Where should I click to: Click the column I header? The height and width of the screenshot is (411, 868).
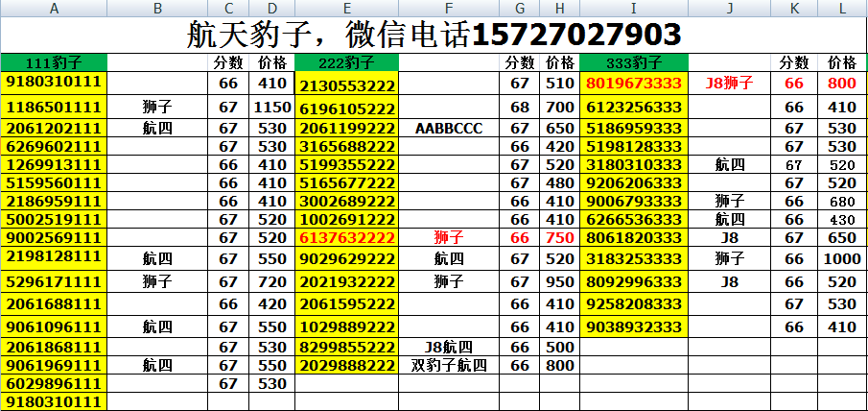633,8
